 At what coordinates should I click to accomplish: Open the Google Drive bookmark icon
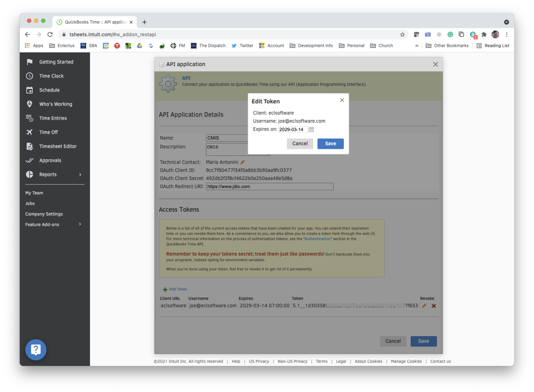[139, 46]
